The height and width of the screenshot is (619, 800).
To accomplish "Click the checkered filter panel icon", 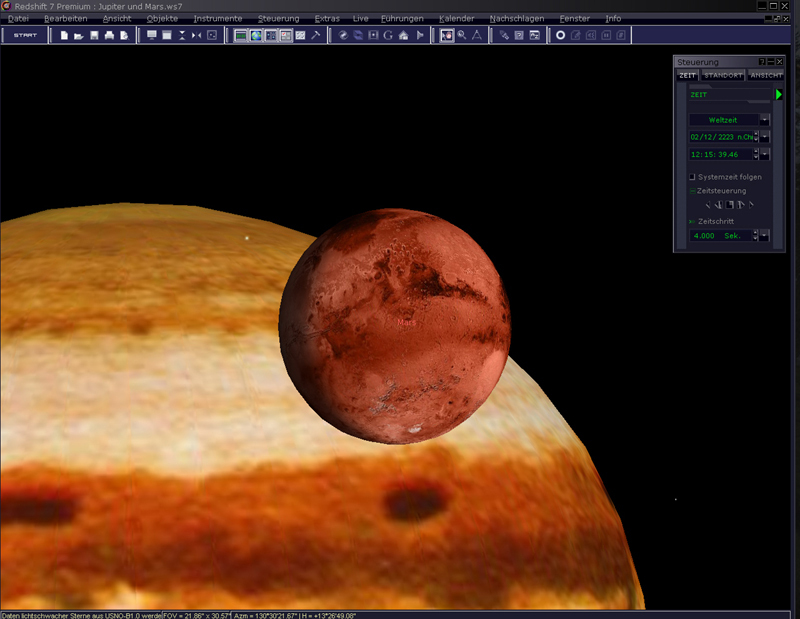I will coord(301,35).
